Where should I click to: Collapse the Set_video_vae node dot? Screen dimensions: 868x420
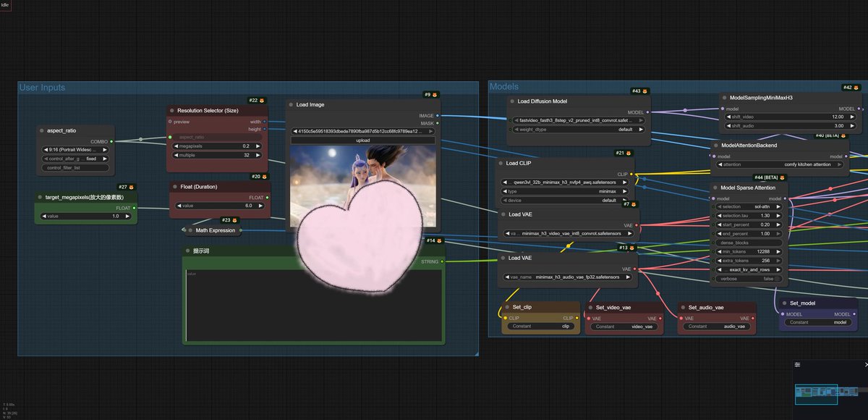tap(591, 307)
